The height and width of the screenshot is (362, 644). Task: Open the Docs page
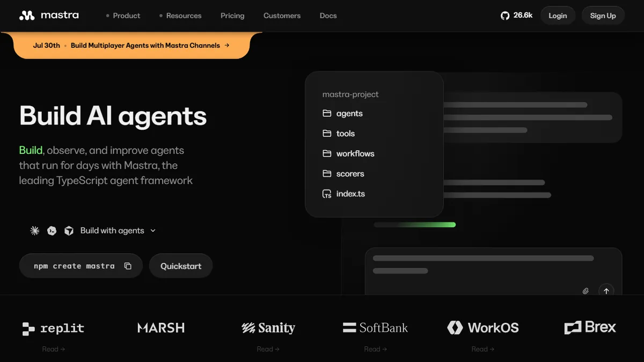[x=328, y=16]
